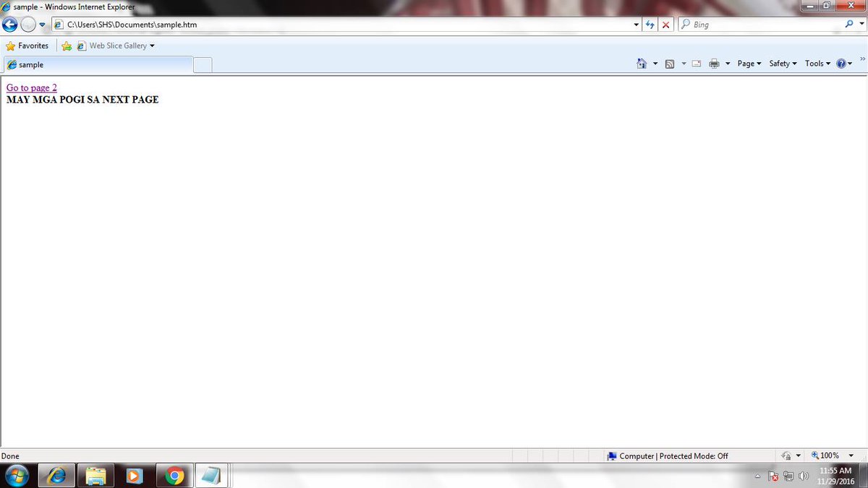
Task: Click the Read Mail envelope icon
Action: pos(697,64)
